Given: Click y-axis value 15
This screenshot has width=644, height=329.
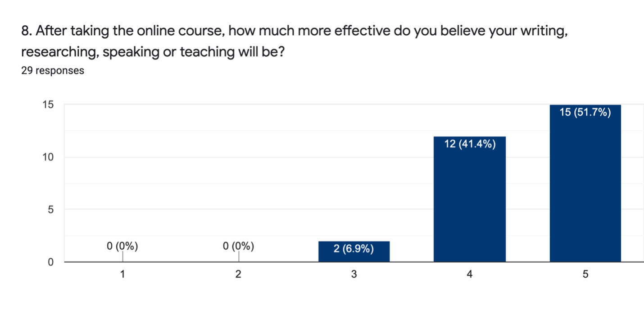Looking at the screenshot, I should [48, 105].
